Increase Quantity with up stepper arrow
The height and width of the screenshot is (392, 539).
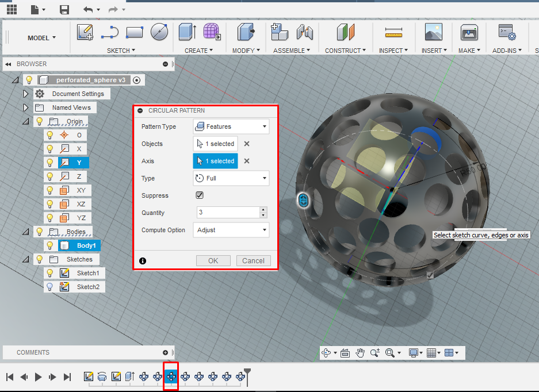coord(263,210)
